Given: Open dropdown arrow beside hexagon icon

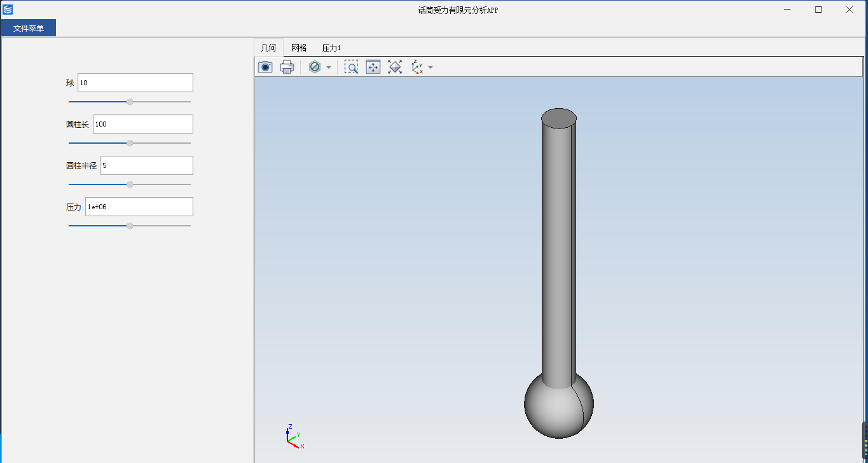Looking at the screenshot, I should (x=329, y=67).
